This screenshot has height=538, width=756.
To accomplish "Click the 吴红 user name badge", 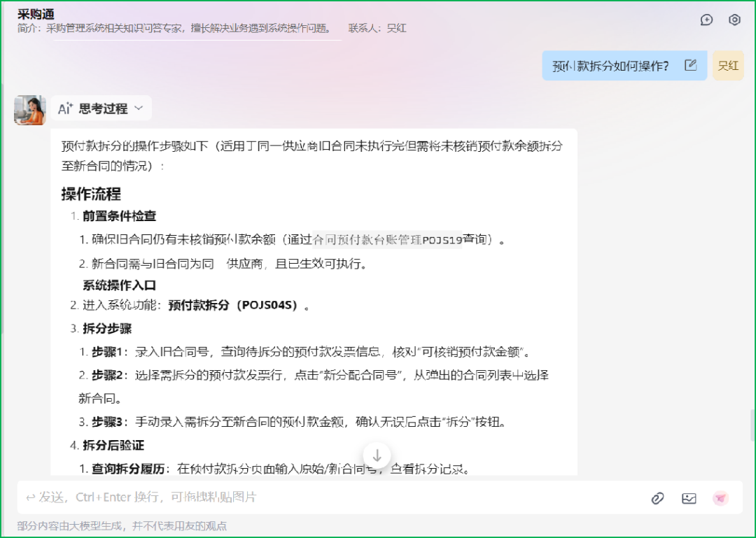I will [x=728, y=66].
